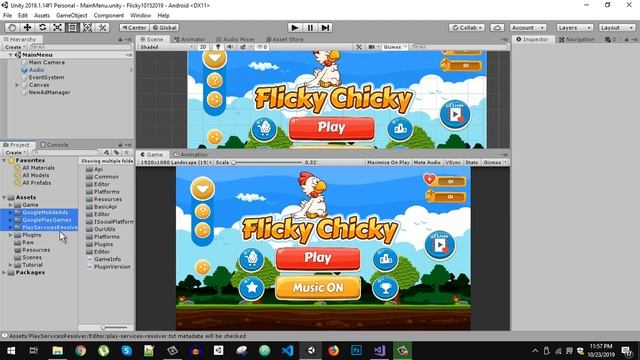640x360 pixels.
Task: Expand the Canvas object in Hierarchy
Action: [x=17, y=85]
